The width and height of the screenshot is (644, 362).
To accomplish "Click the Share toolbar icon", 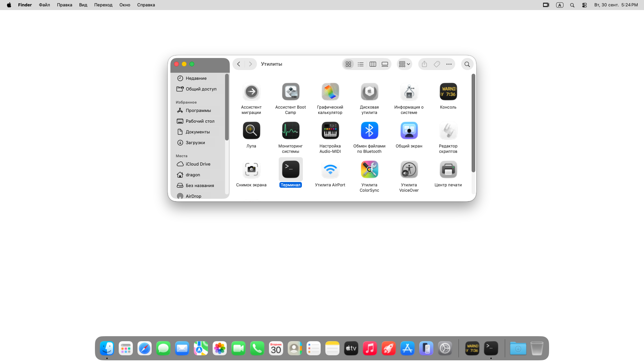I will pos(424,64).
